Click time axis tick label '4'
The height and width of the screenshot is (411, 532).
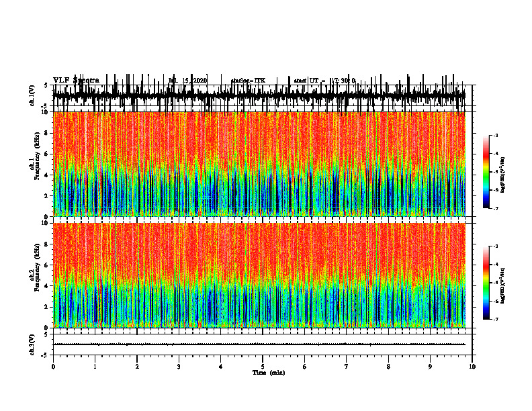[x=220, y=367]
